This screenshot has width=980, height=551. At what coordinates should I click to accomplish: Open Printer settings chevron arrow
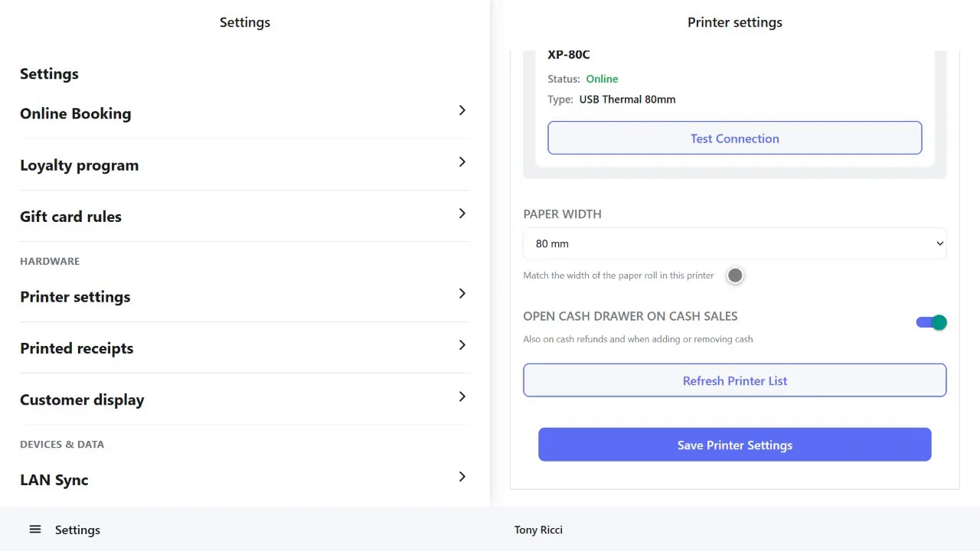point(462,293)
